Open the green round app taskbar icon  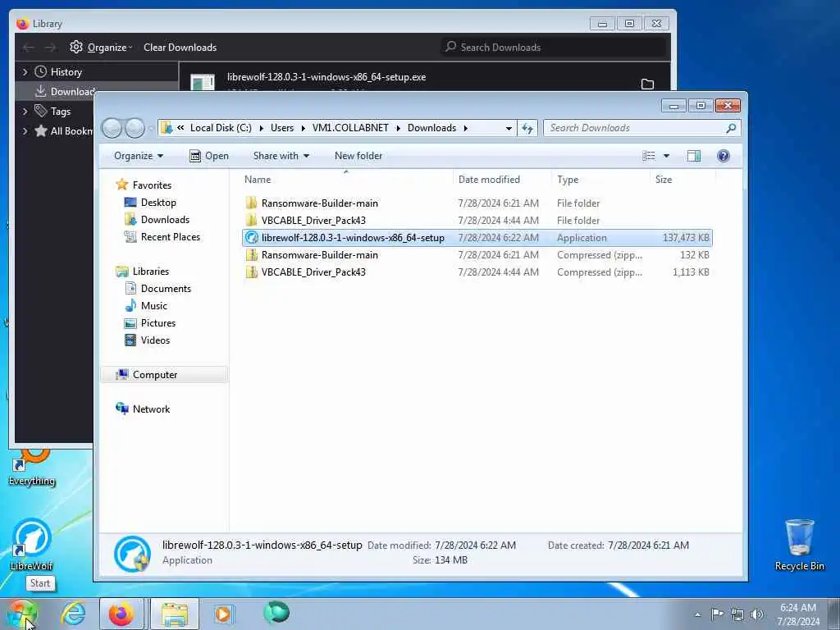point(276,613)
